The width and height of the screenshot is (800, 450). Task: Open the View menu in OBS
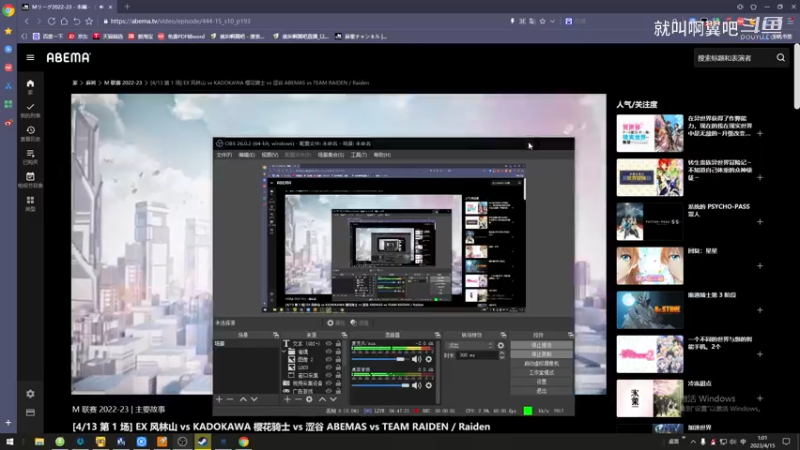pyautogui.click(x=269, y=155)
